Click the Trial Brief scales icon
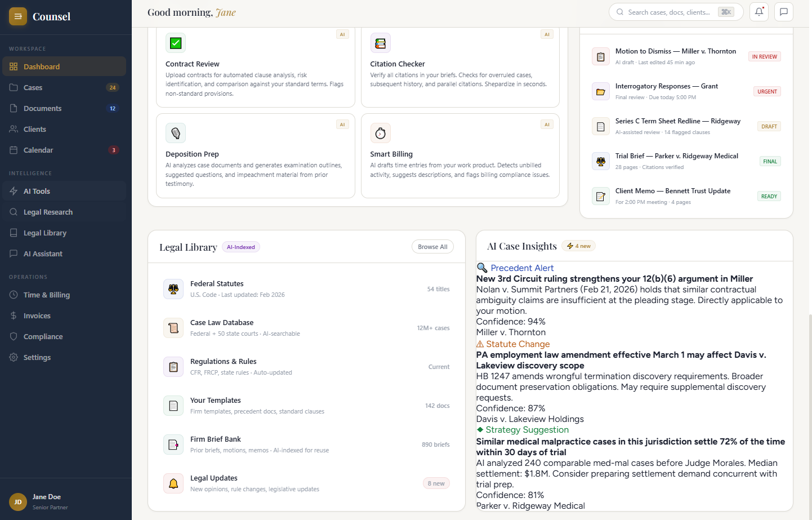 pyautogui.click(x=601, y=161)
